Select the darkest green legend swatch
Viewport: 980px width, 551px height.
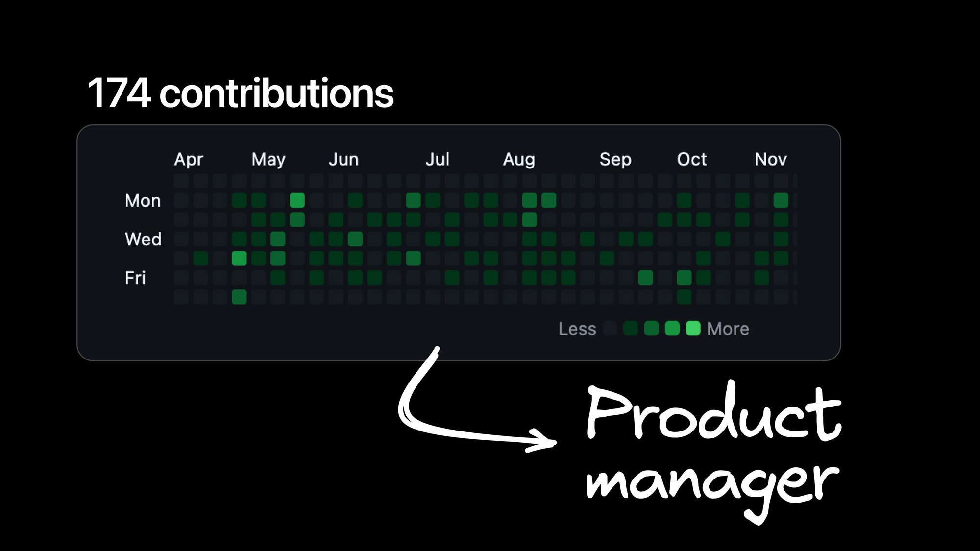631,328
